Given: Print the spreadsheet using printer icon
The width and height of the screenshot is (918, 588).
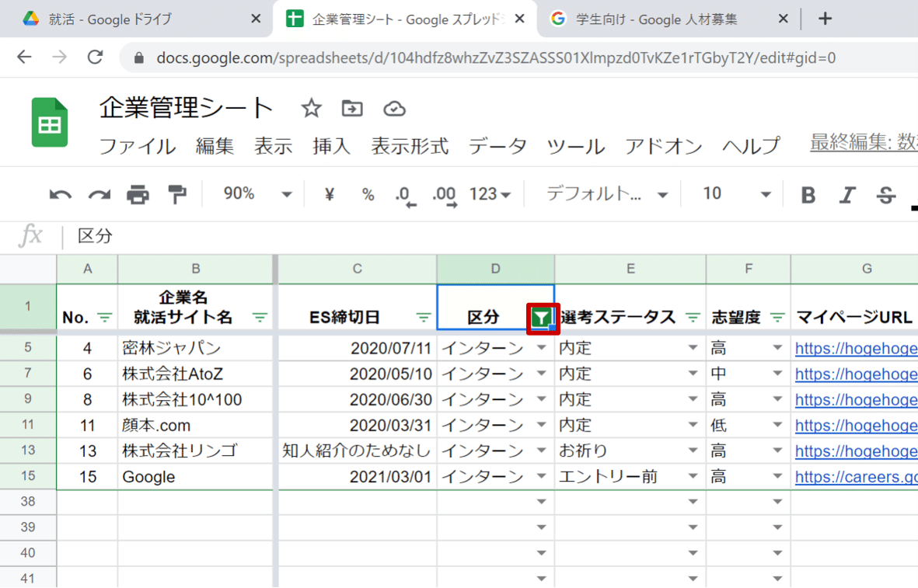Looking at the screenshot, I should (138, 194).
